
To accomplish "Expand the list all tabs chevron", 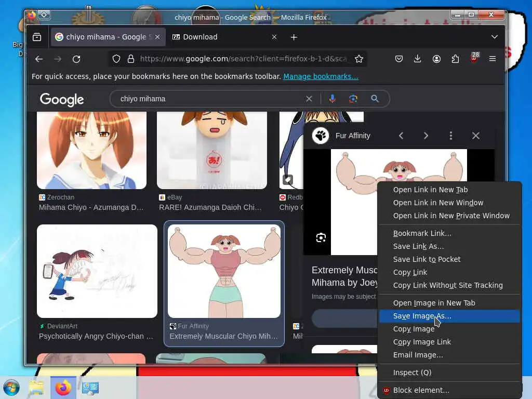I will coord(495,37).
